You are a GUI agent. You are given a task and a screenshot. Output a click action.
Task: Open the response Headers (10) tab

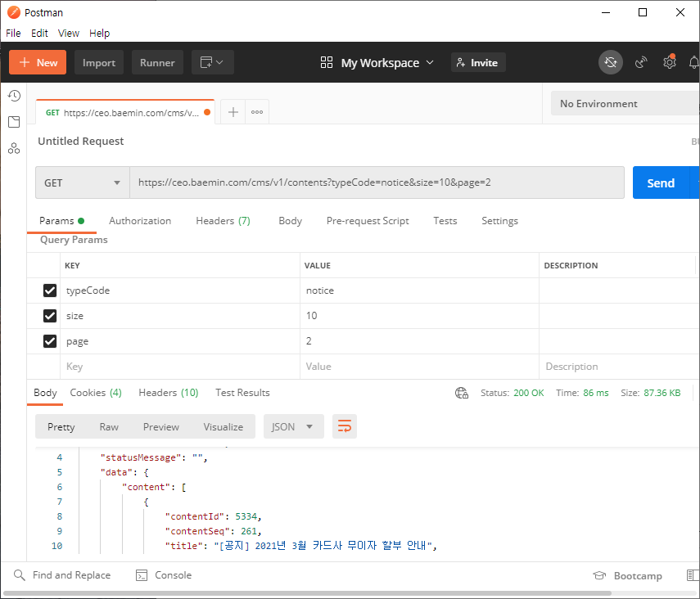tap(169, 393)
